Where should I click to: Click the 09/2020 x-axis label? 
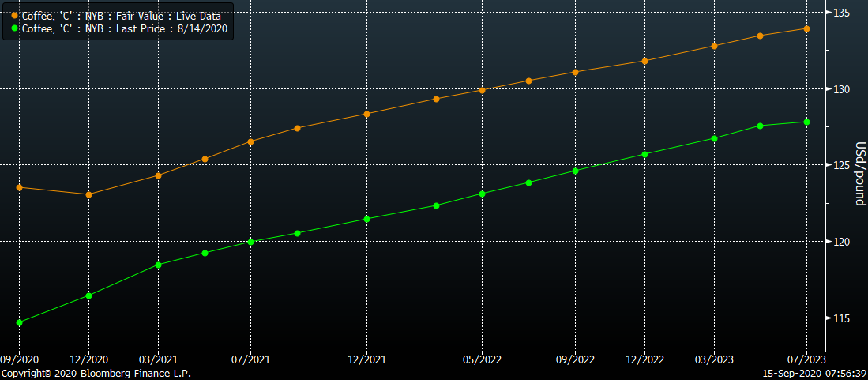tap(20, 359)
